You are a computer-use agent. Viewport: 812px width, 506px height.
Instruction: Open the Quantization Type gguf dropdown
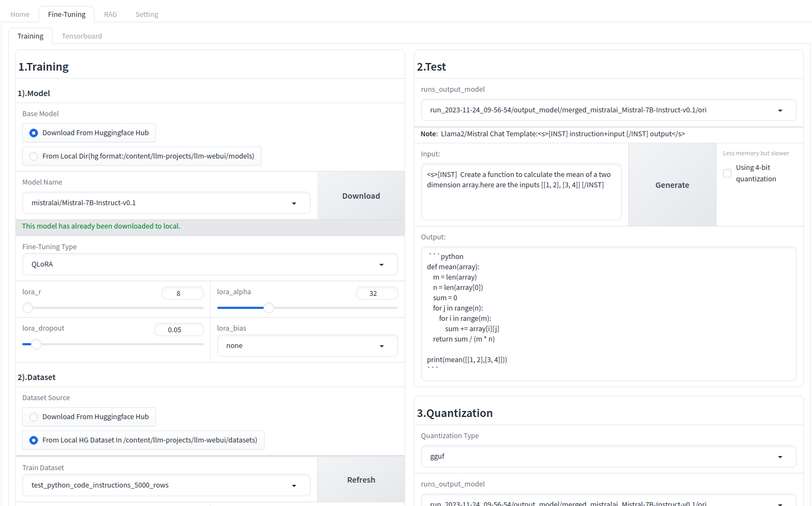point(608,457)
